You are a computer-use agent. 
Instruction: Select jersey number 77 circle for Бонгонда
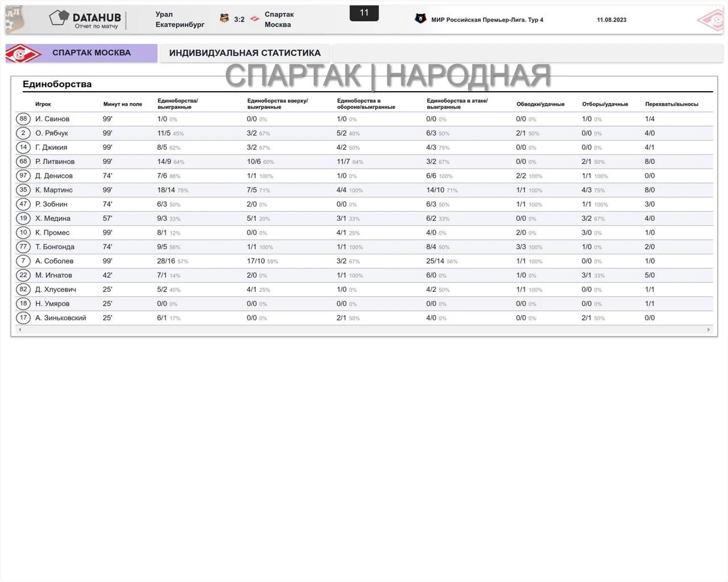tap(23, 247)
